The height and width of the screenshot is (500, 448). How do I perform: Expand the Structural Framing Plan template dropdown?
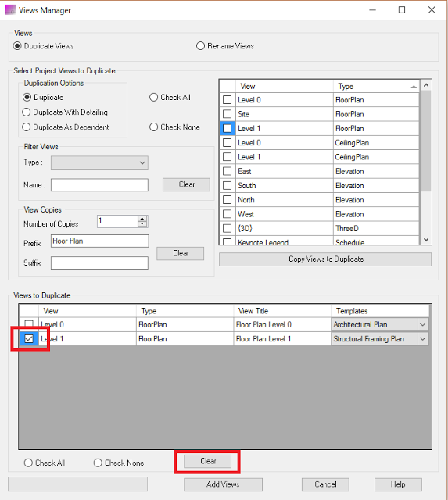pyautogui.click(x=422, y=339)
